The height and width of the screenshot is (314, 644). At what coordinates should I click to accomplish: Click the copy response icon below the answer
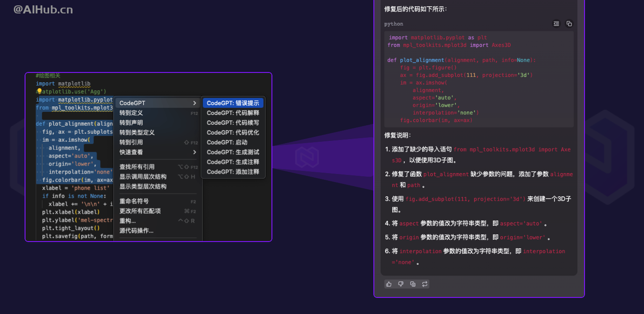pyautogui.click(x=413, y=284)
